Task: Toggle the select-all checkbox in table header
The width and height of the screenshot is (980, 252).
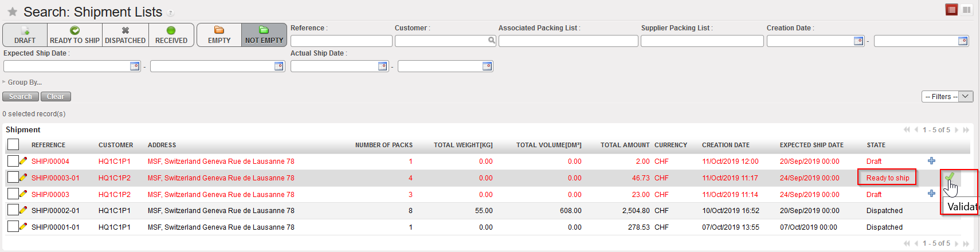Action: coord(13,144)
